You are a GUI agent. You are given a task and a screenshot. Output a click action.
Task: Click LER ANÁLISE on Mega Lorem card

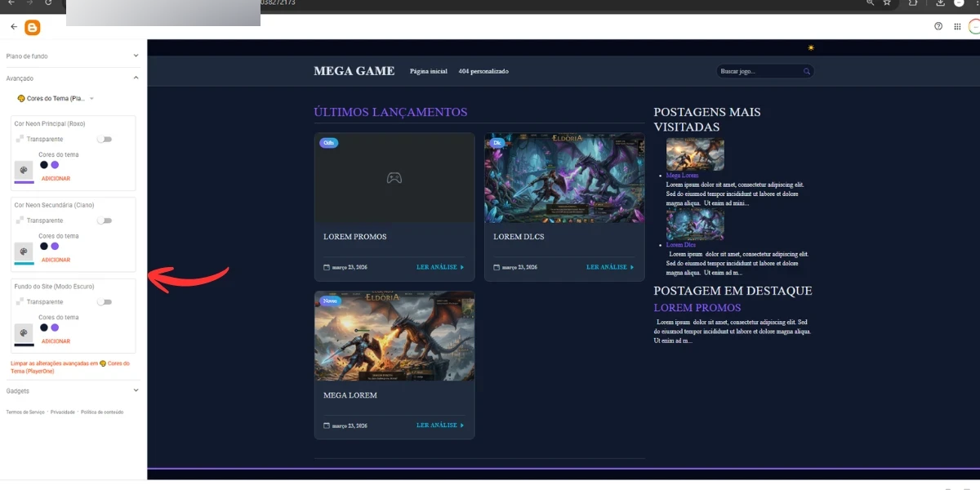coord(440,425)
